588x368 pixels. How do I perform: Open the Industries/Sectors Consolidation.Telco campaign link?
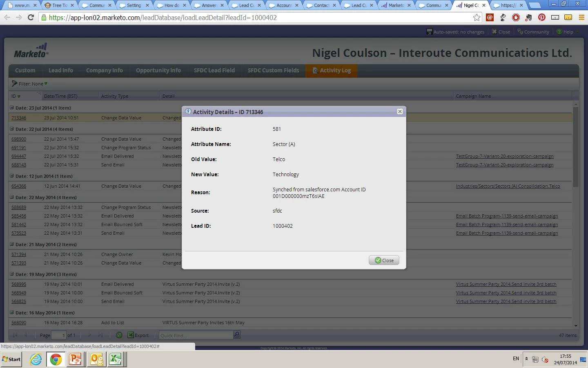(508, 186)
